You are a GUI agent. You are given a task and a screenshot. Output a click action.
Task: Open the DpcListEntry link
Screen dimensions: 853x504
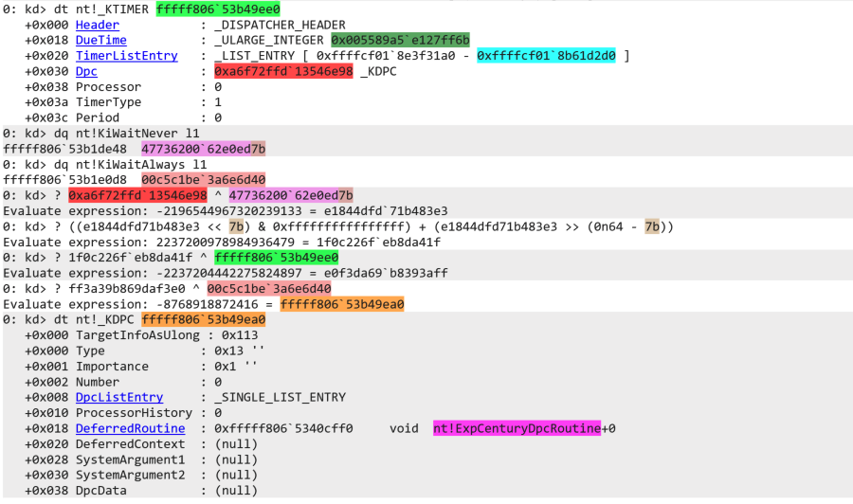pos(119,398)
